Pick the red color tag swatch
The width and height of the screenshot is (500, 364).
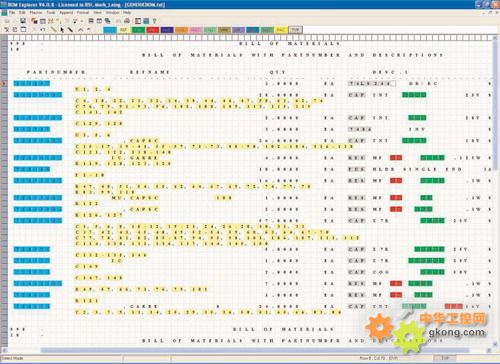[152, 30]
